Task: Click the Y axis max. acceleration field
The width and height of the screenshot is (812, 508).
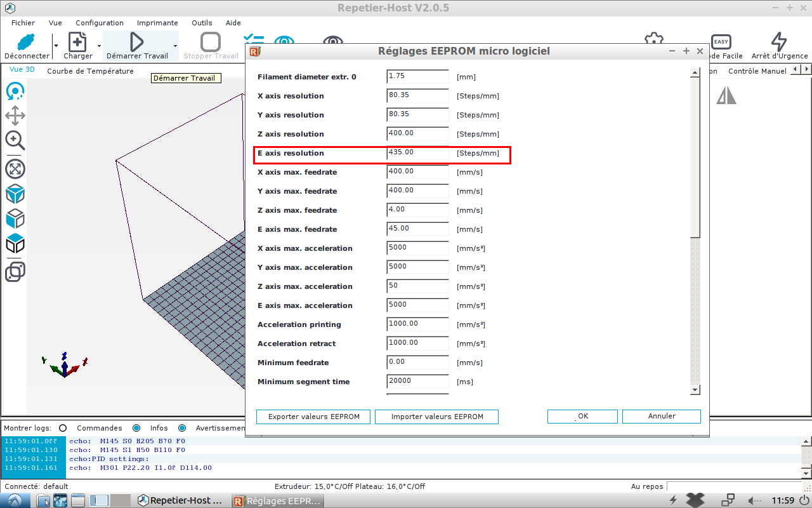Action: click(417, 267)
